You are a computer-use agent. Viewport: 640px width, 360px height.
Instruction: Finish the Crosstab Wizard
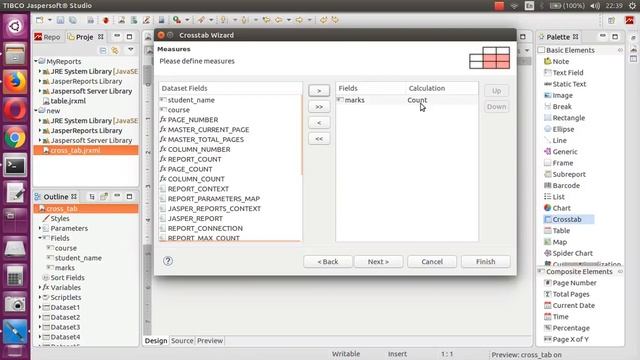coord(485,262)
